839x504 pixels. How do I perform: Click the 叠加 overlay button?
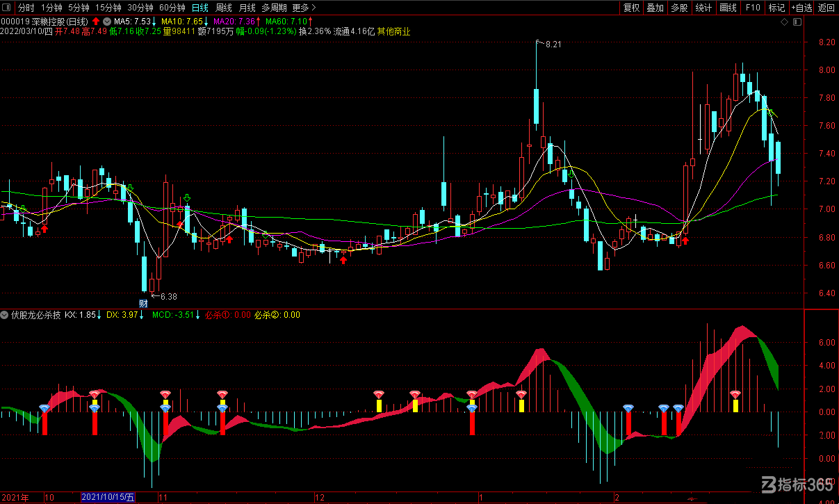tap(655, 8)
